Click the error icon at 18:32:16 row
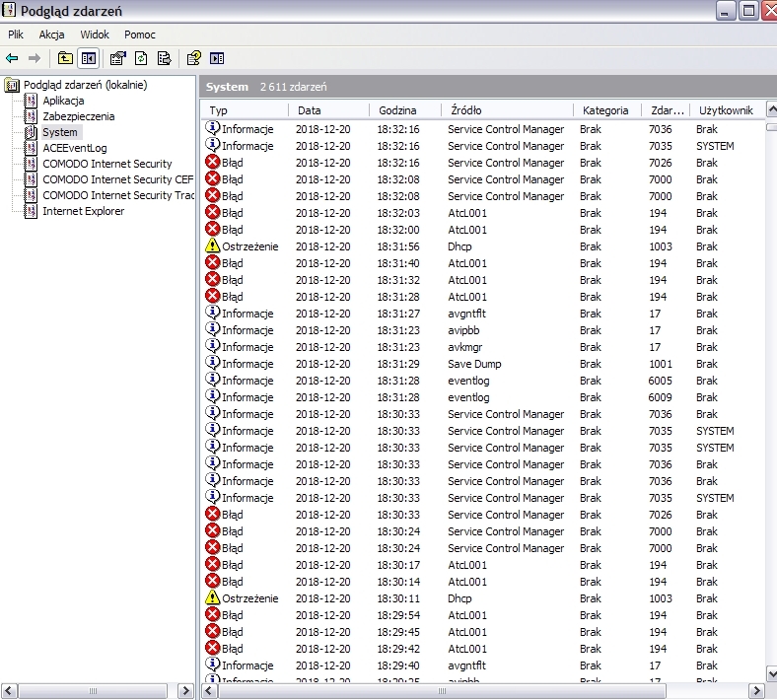 (x=213, y=162)
